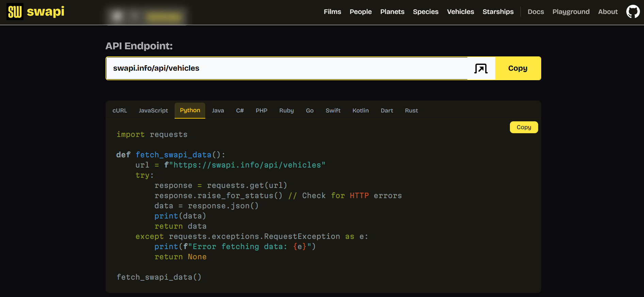Open the GitHub repository icon
The height and width of the screenshot is (297, 644).
click(633, 12)
